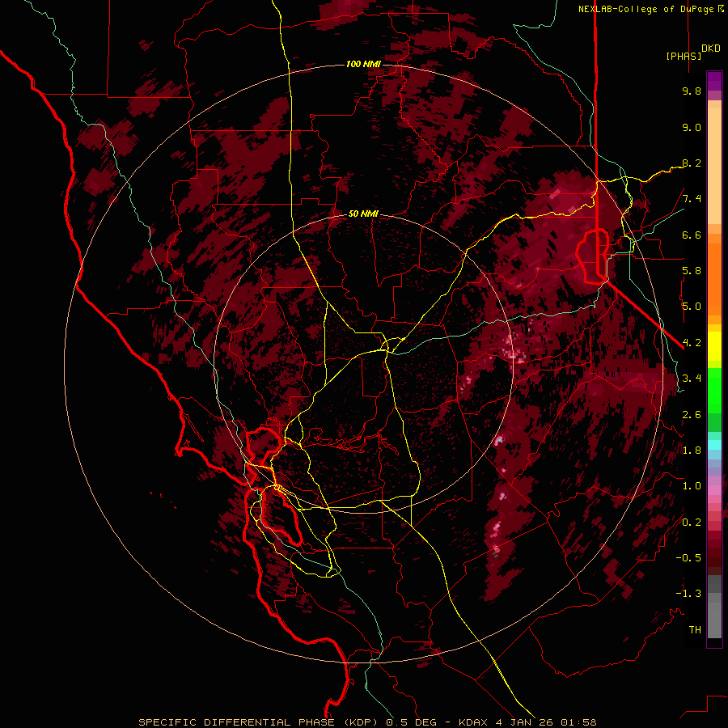Click the 1.0 legend value
Screen dimensions: 728x728
pos(692,486)
